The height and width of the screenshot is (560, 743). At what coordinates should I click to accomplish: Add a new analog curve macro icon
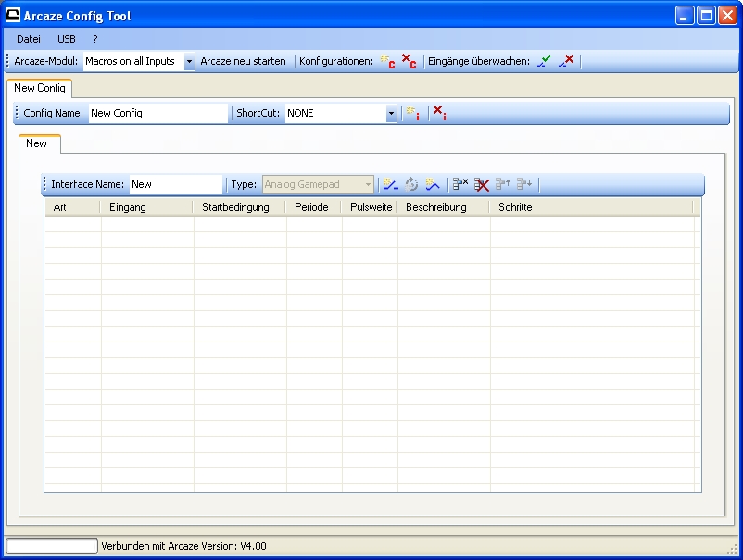pyautogui.click(x=432, y=184)
